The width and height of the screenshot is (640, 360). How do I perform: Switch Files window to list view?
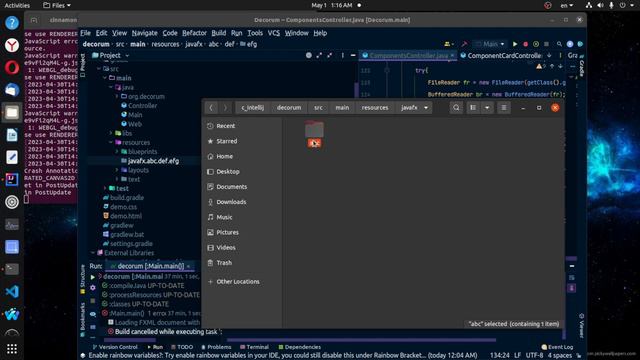[x=473, y=108]
